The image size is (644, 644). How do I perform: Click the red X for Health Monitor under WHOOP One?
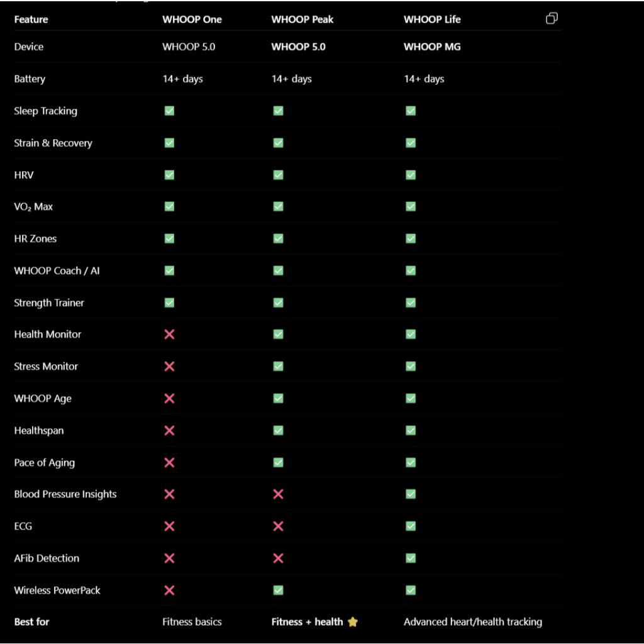point(169,335)
